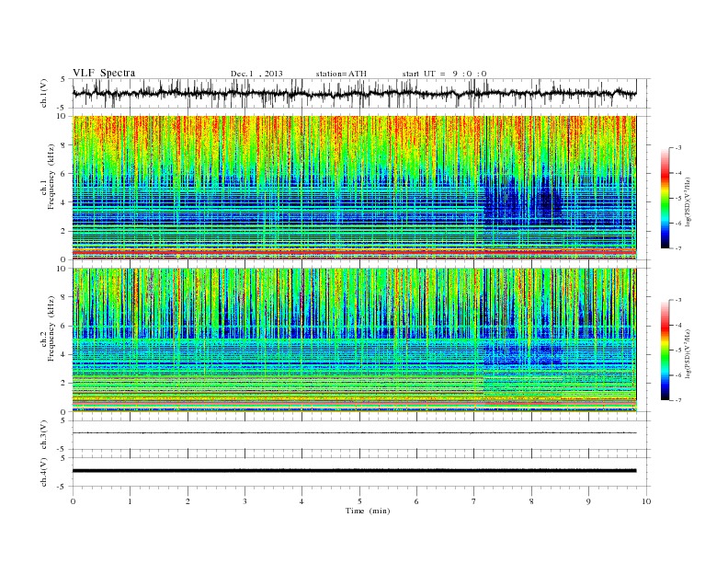Click the "ch.1(V)" axis label
This screenshot has width=728, height=563.
point(44,93)
